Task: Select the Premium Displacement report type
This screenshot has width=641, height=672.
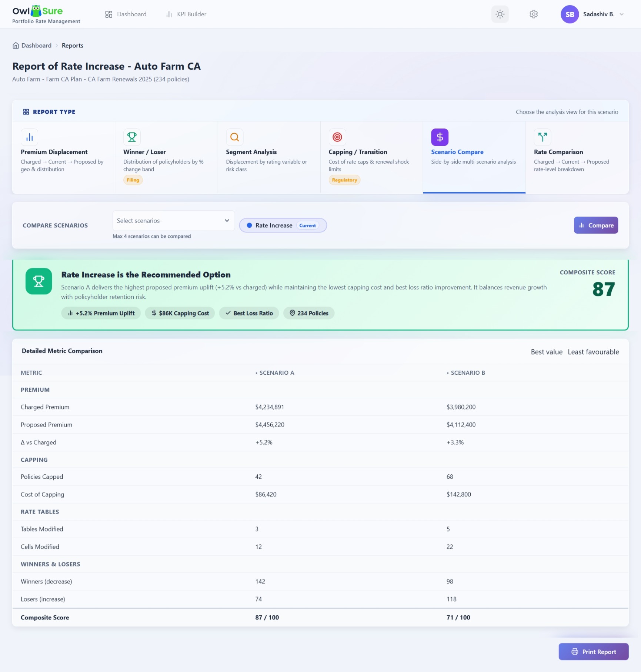Action: coord(64,157)
